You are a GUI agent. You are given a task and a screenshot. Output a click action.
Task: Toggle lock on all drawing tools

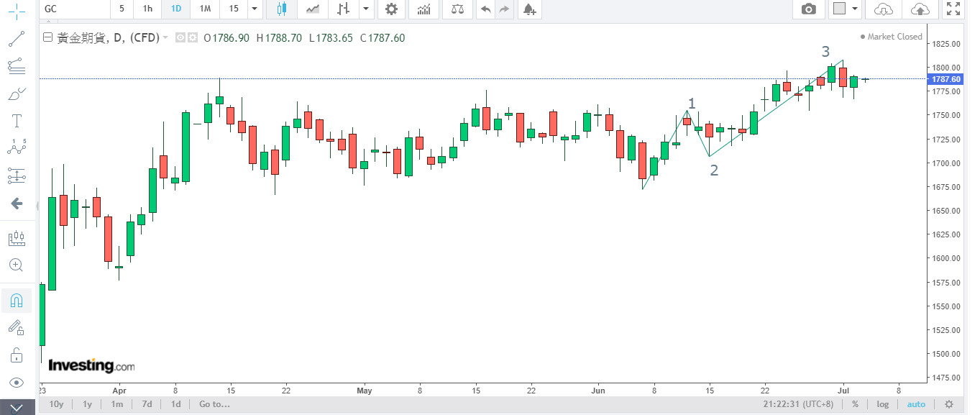point(17,355)
